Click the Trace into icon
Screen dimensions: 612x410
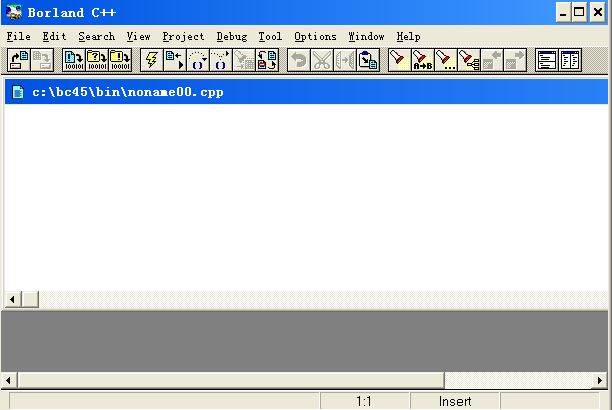[221, 60]
